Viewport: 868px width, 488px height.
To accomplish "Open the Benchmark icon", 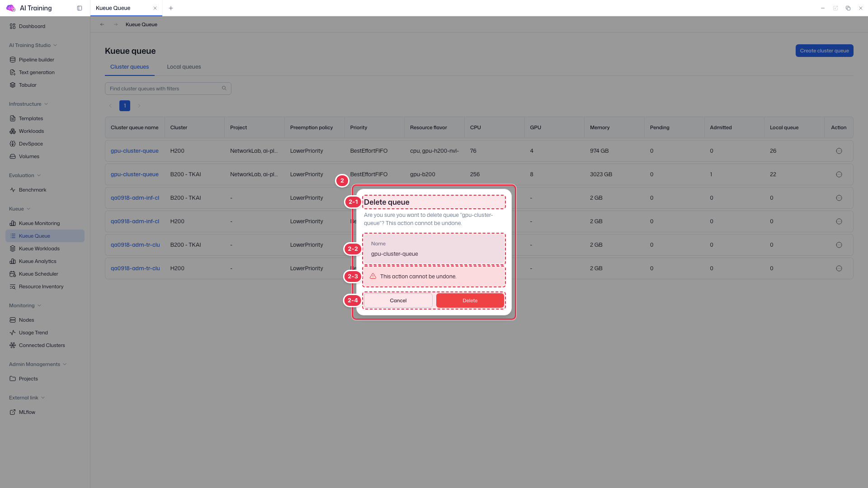I will point(13,190).
